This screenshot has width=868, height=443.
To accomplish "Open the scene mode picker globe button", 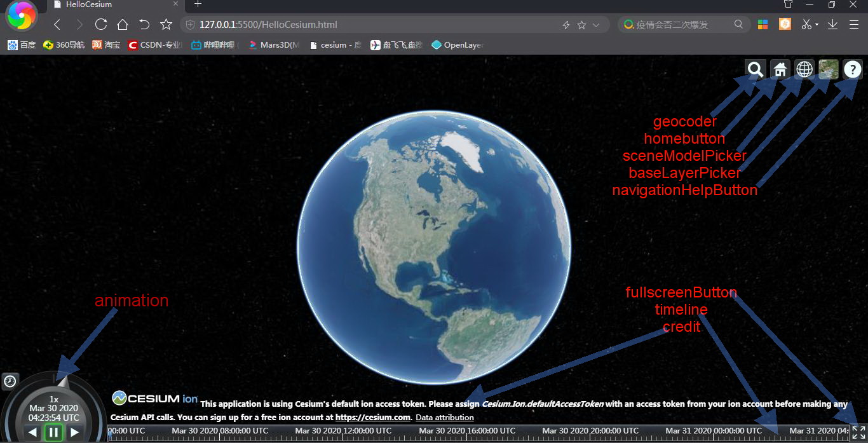I will tap(804, 69).
